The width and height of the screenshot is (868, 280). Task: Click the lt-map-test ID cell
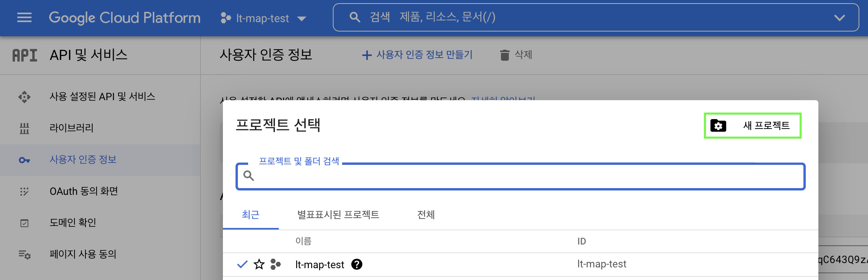(602, 264)
